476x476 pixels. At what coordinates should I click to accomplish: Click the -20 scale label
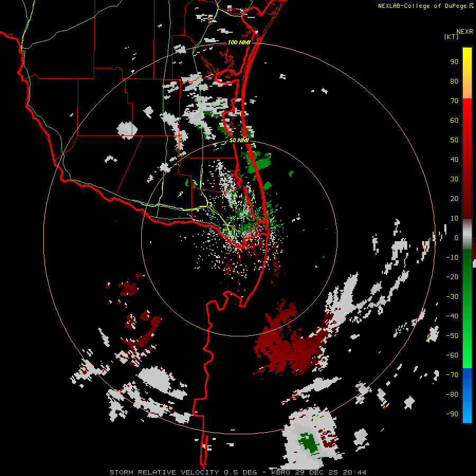[452, 277]
